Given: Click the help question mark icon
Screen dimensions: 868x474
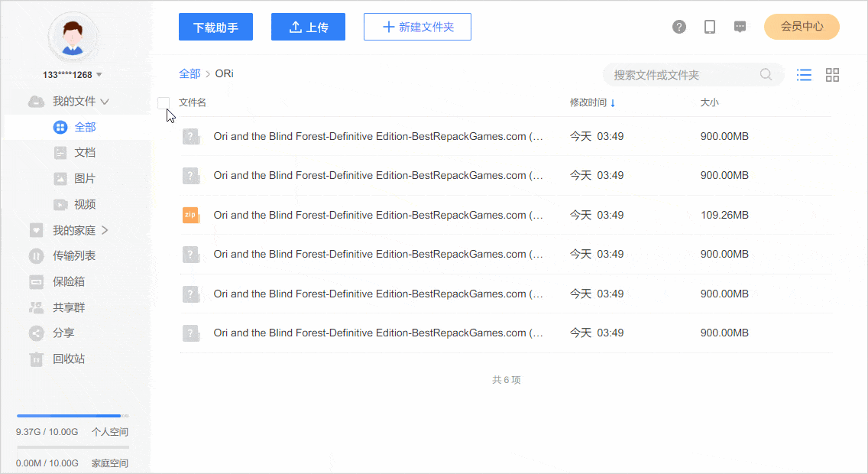Looking at the screenshot, I should point(679,27).
